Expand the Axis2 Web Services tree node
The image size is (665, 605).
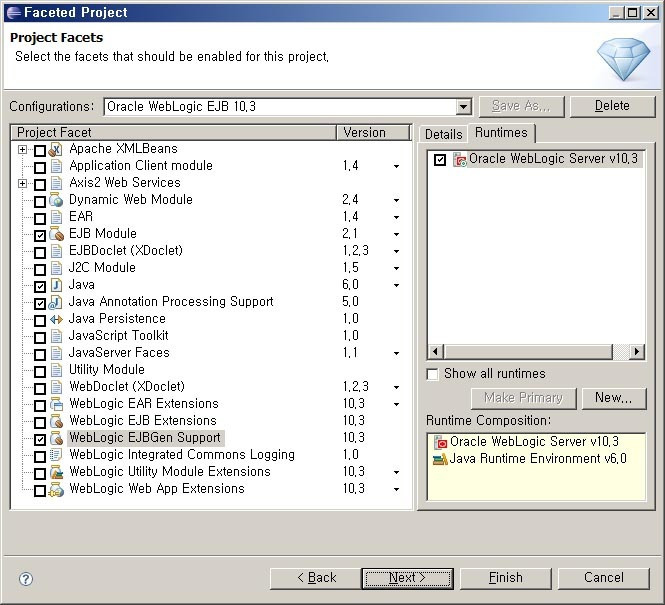pyautogui.click(x=22, y=183)
